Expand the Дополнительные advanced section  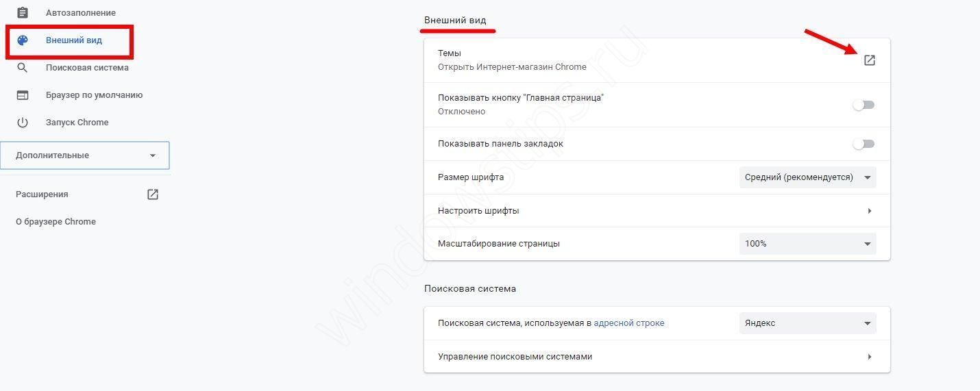85,155
